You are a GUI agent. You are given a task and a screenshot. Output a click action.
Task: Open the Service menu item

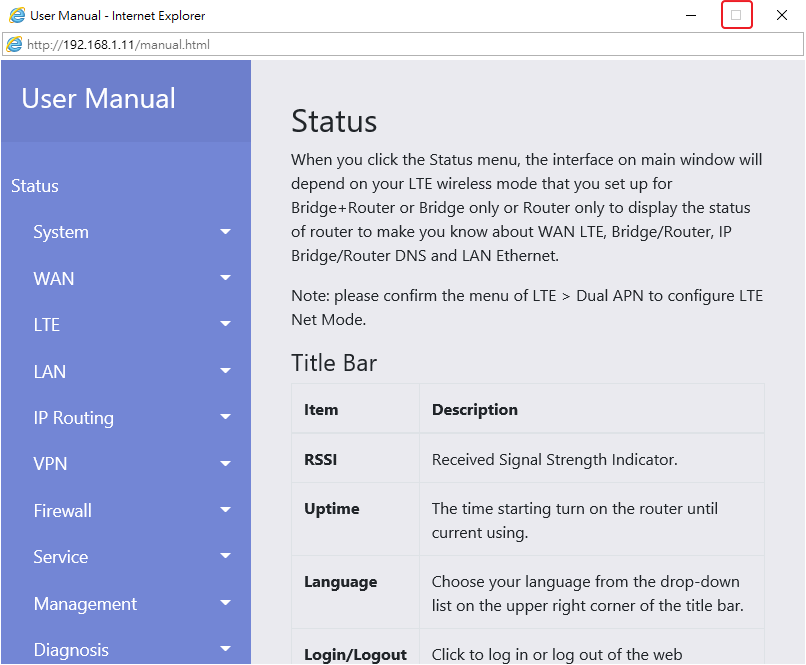pyautogui.click(x=61, y=557)
